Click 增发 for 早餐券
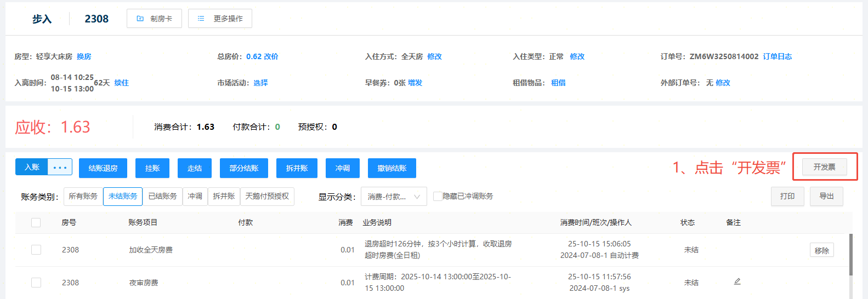868x299 pixels. click(415, 83)
